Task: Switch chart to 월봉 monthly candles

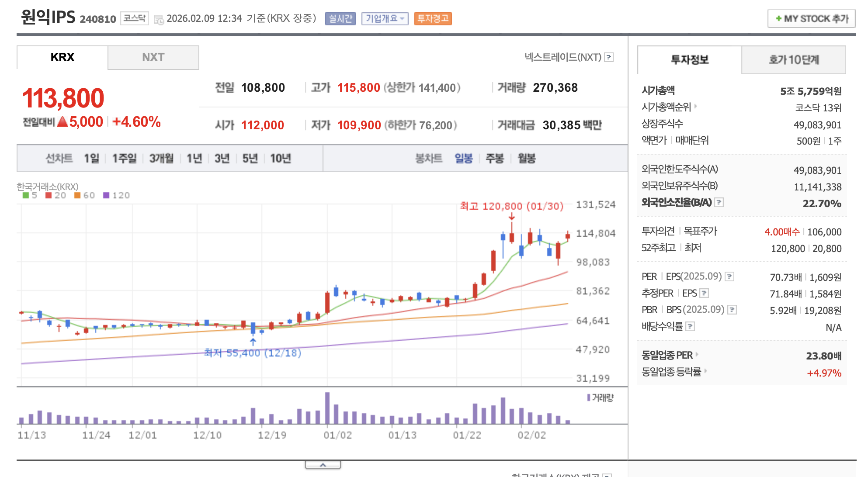Action: pyautogui.click(x=526, y=158)
